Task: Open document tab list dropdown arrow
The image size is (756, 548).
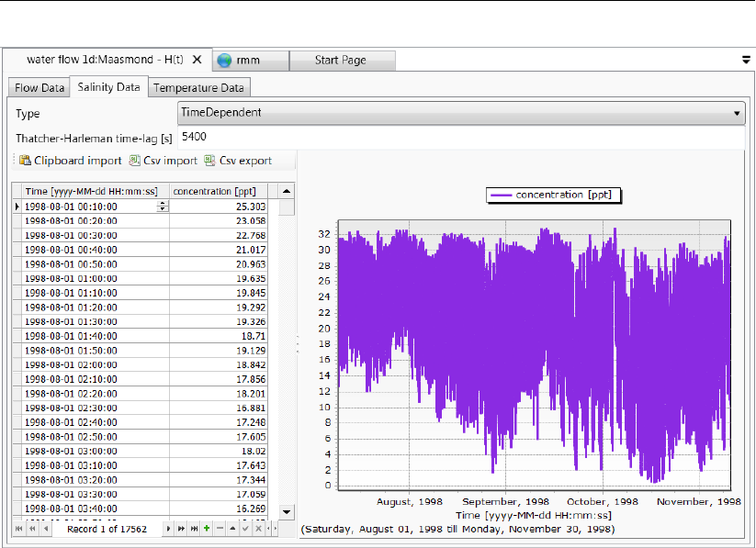Action: [x=746, y=61]
